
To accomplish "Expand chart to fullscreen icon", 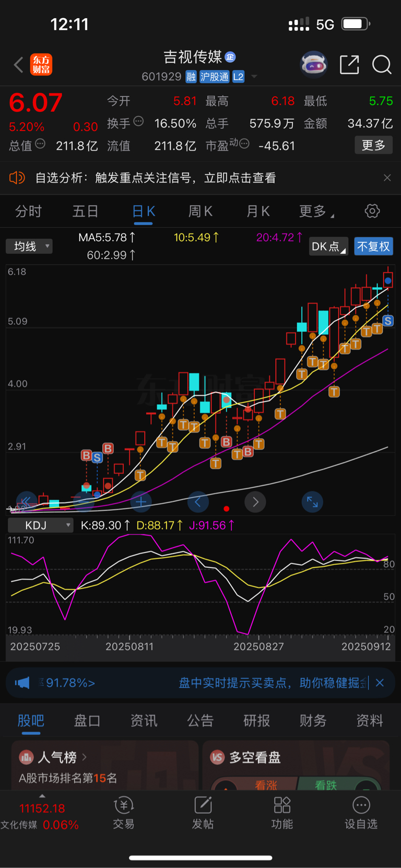I will click(x=312, y=502).
